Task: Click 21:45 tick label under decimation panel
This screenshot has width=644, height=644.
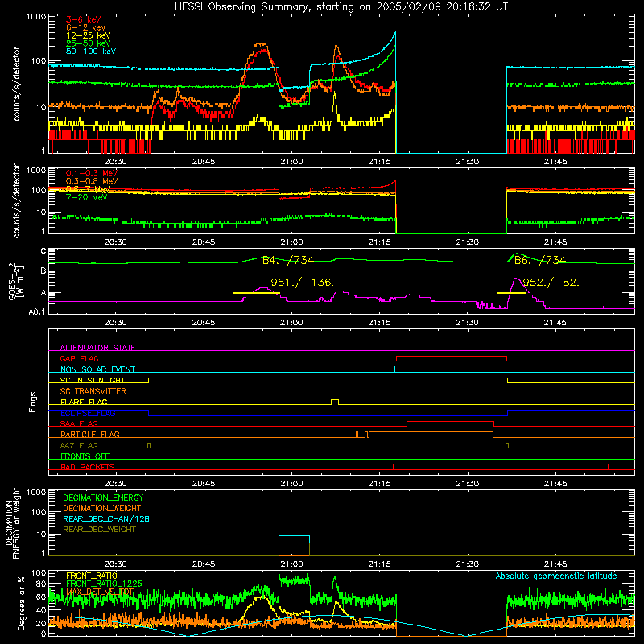Action: (555, 564)
